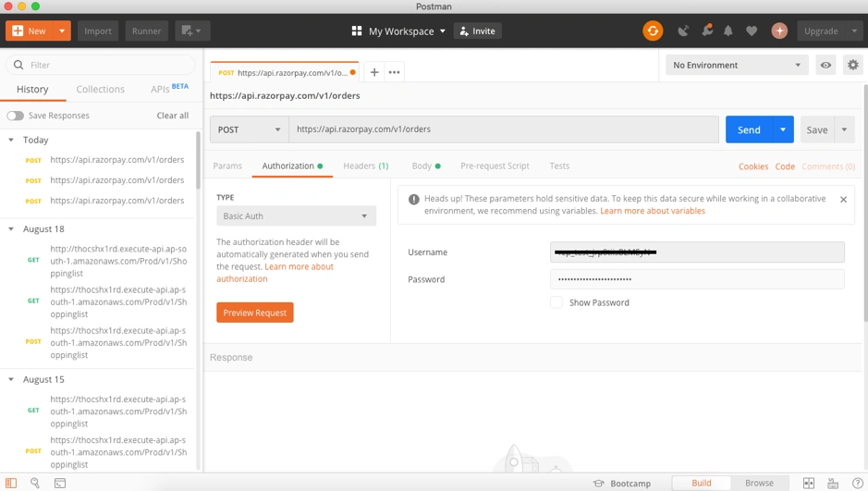The height and width of the screenshot is (491, 868).
Task: Open the Tests tab
Action: click(559, 166)
